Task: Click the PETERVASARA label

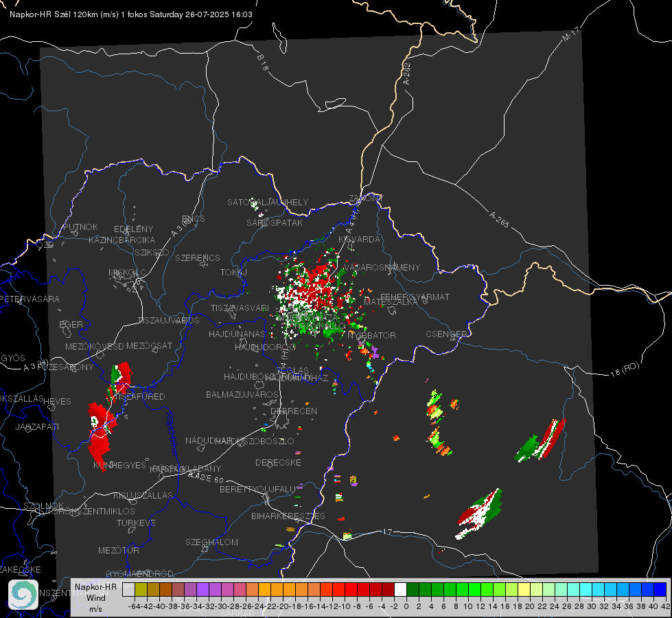Action: [x=30, y=299]
